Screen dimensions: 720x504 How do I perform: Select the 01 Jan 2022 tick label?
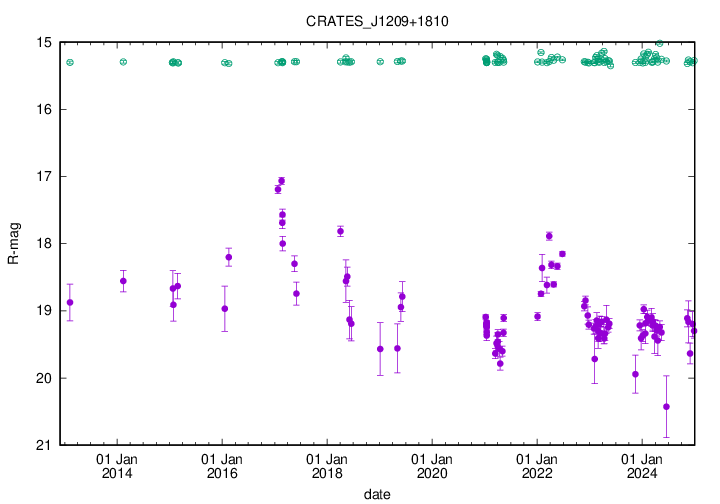[x=537, y=466]
